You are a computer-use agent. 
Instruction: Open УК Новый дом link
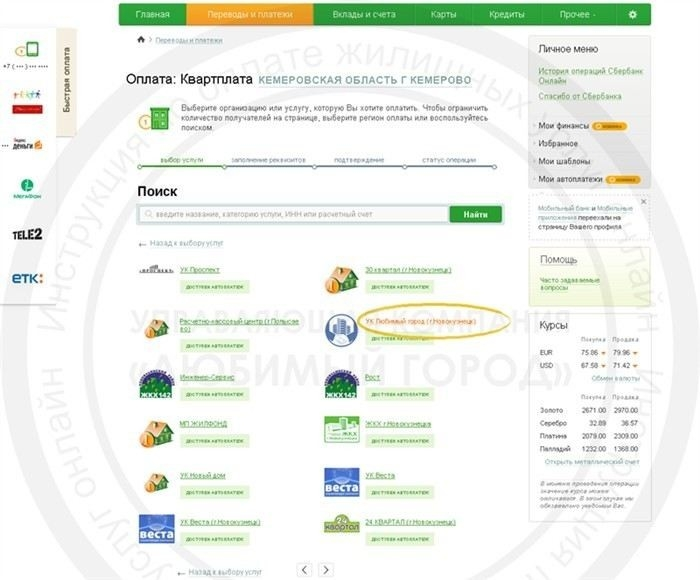coord(203,476)
